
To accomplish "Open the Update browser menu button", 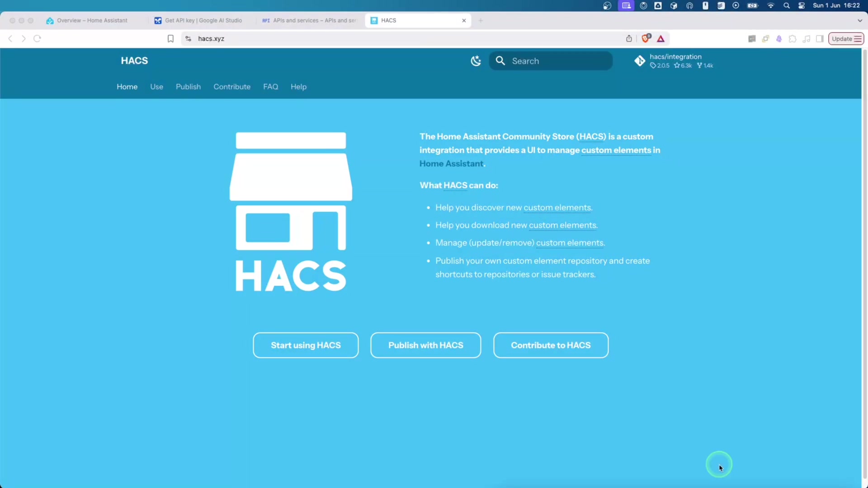I will pyautogui.click(x=846, y=39).
